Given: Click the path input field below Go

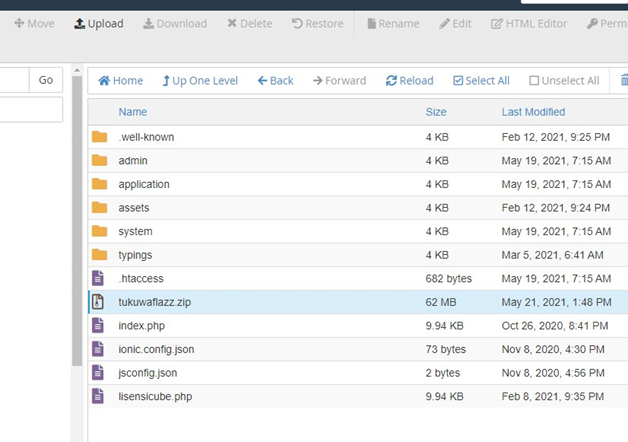Looking at the screenshot, I should coord(30,109).
